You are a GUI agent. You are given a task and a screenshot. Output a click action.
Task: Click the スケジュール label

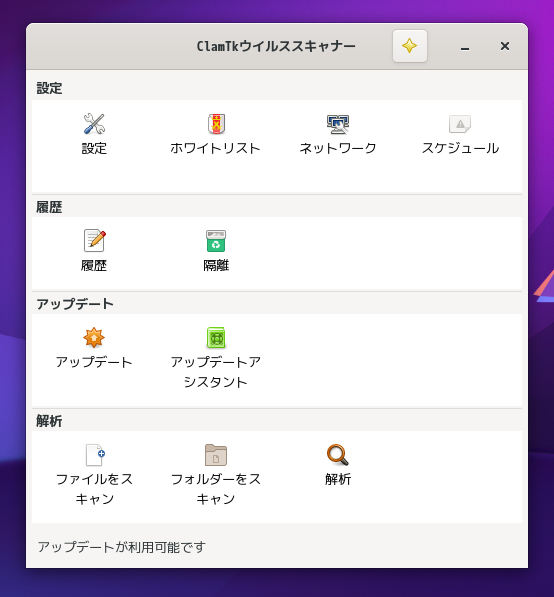[460, 148]
